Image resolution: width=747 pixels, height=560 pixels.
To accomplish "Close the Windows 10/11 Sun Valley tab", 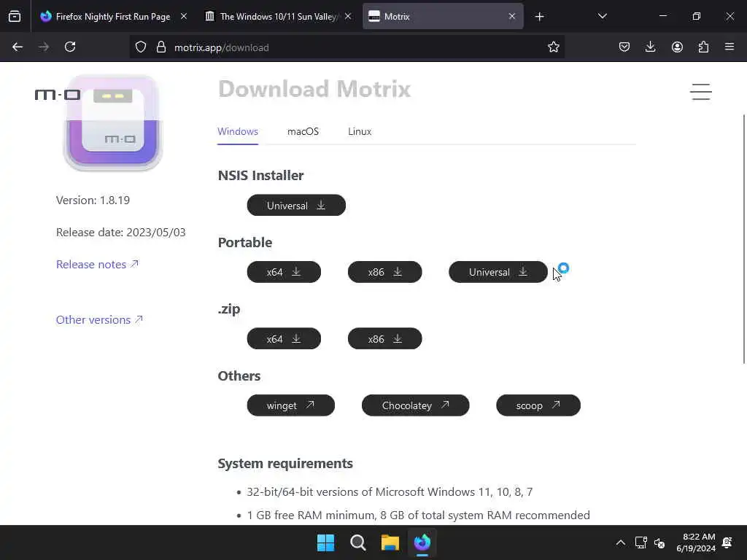I will 348,17.
